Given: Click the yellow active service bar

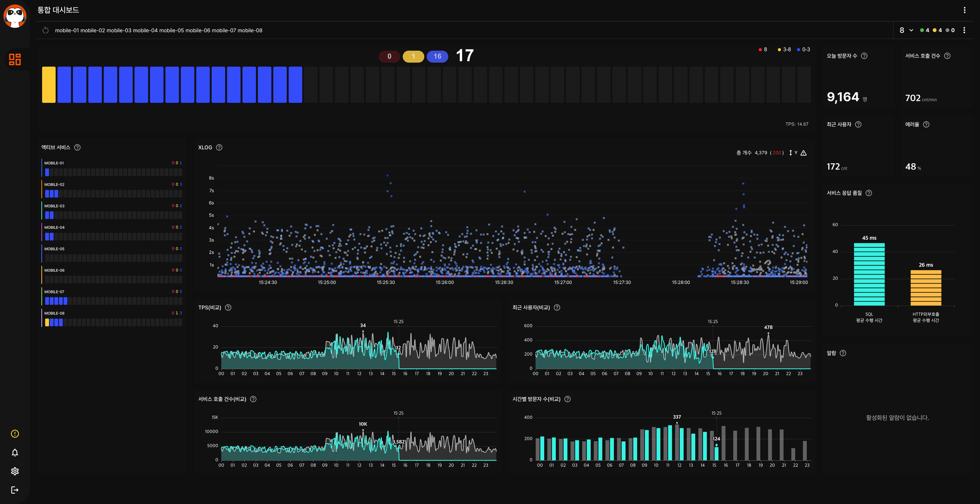Looking at the screenshot, I should coord(49,85).
